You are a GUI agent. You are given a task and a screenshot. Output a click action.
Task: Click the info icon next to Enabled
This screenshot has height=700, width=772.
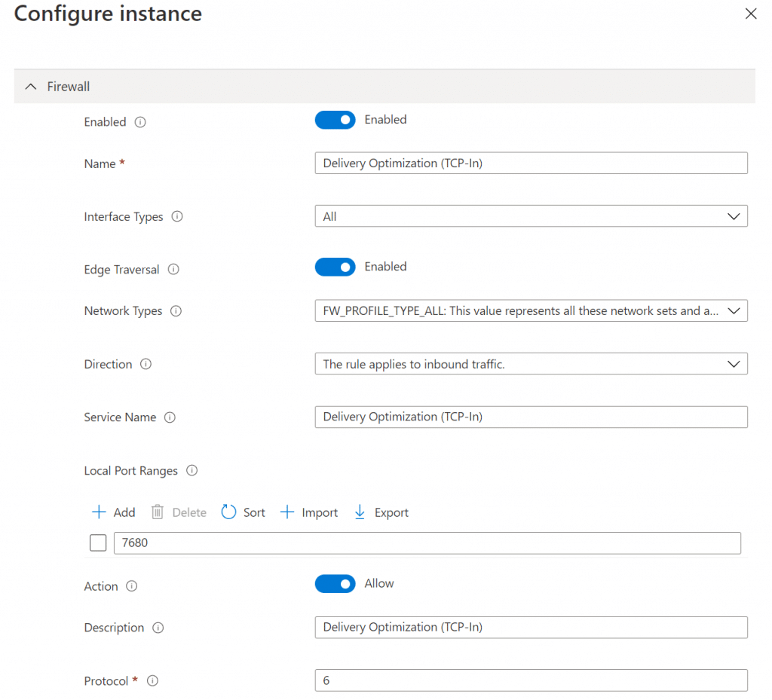tap(140, 122)
